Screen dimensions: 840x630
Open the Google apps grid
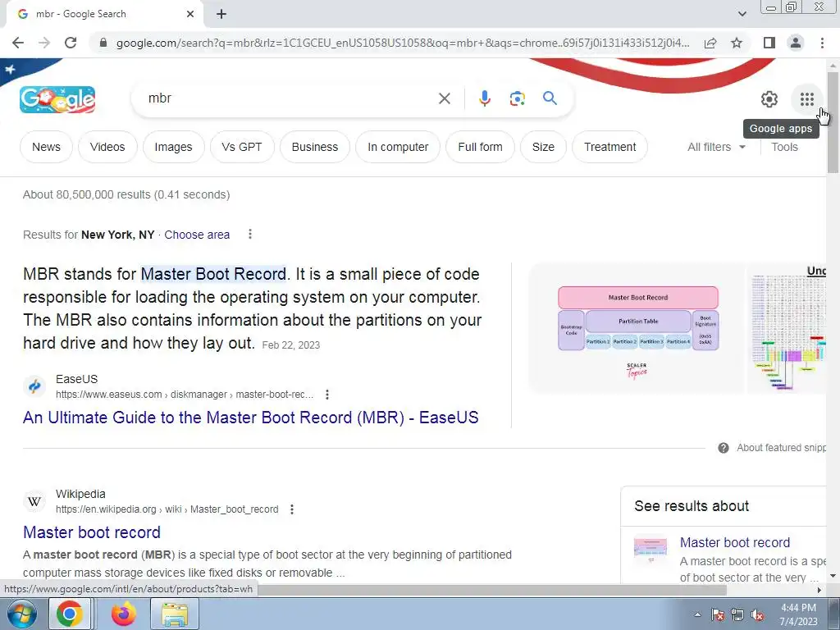807,99
